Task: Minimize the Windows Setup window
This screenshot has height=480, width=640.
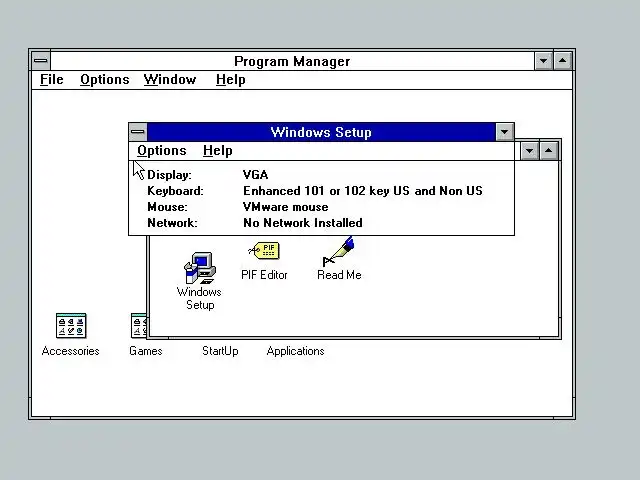Action: (x=504, y=132)
